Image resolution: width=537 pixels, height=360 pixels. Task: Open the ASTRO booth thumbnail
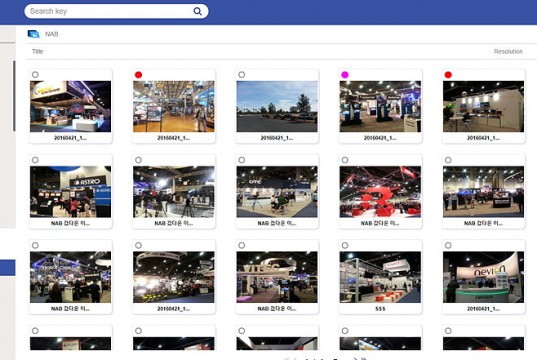click(x=70, y=191)
